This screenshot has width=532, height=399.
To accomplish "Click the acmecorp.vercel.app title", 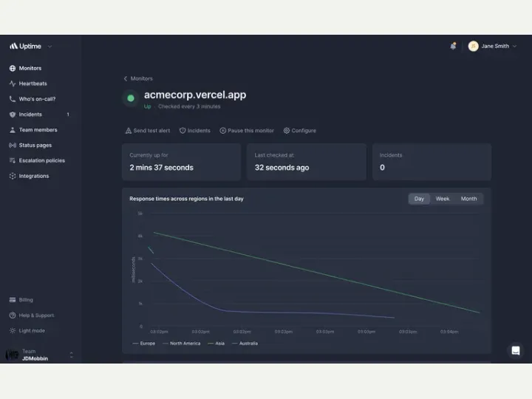I will 195,95.
